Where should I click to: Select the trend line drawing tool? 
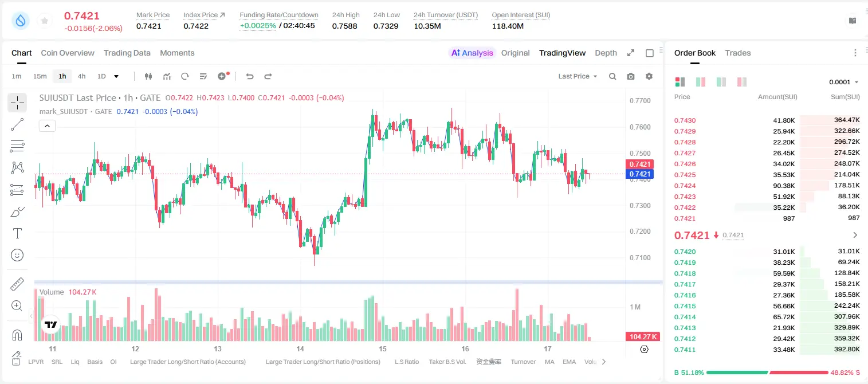pos(17,124)
